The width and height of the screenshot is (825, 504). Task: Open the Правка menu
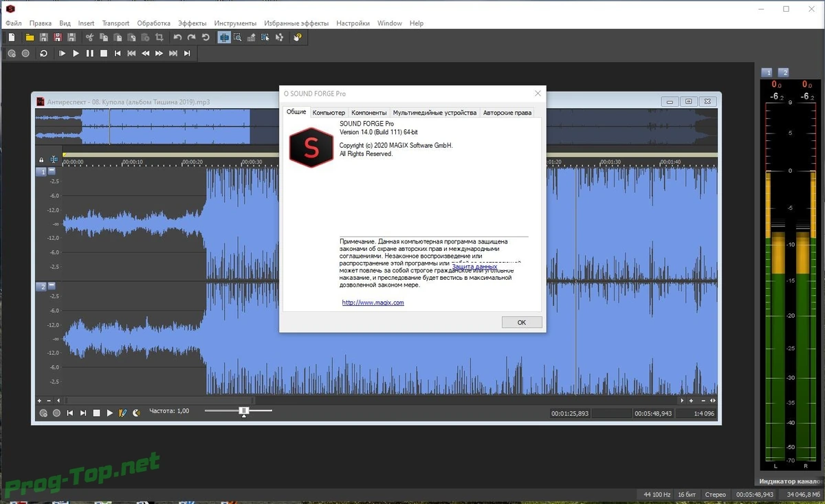pos(41,23)
